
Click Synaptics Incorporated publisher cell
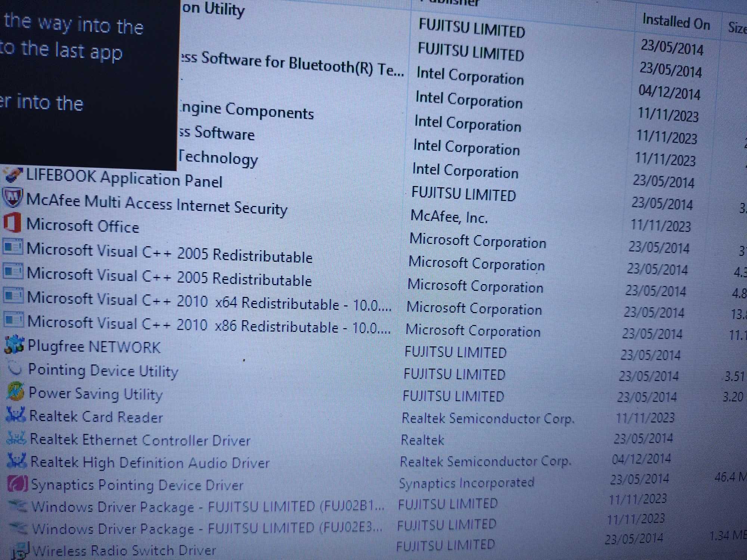pos(467,483)
